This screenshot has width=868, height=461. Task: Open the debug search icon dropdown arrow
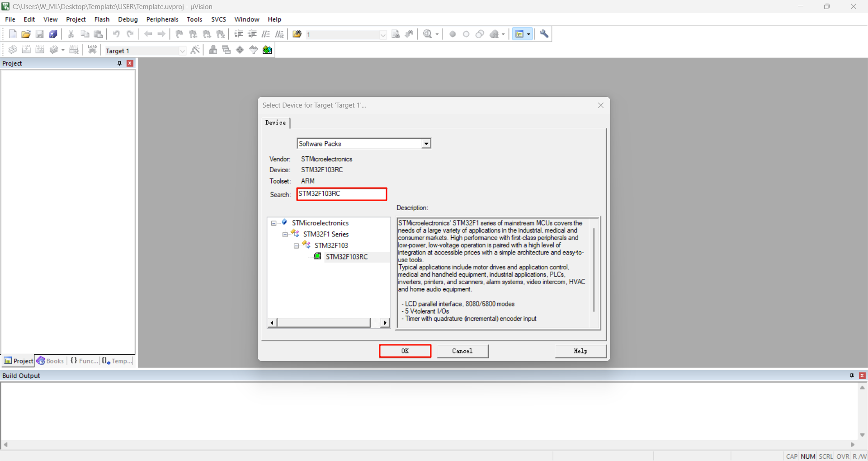tap(437, 34)
